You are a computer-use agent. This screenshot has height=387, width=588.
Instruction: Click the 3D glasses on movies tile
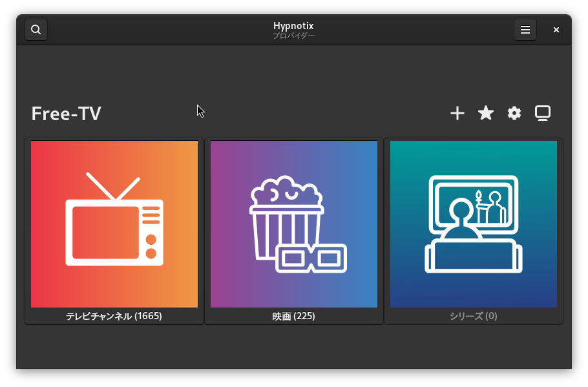point(311,258)
